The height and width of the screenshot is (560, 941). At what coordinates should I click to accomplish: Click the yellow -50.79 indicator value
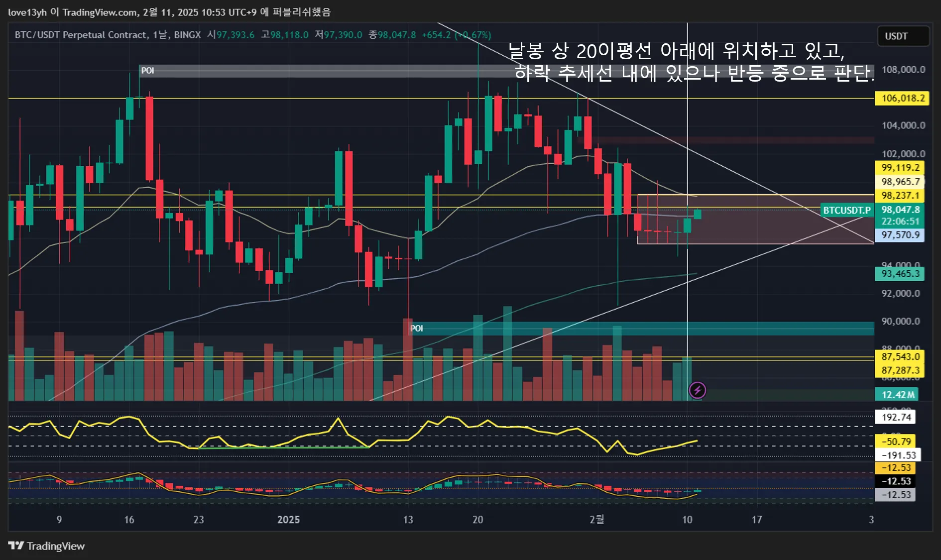896,442
